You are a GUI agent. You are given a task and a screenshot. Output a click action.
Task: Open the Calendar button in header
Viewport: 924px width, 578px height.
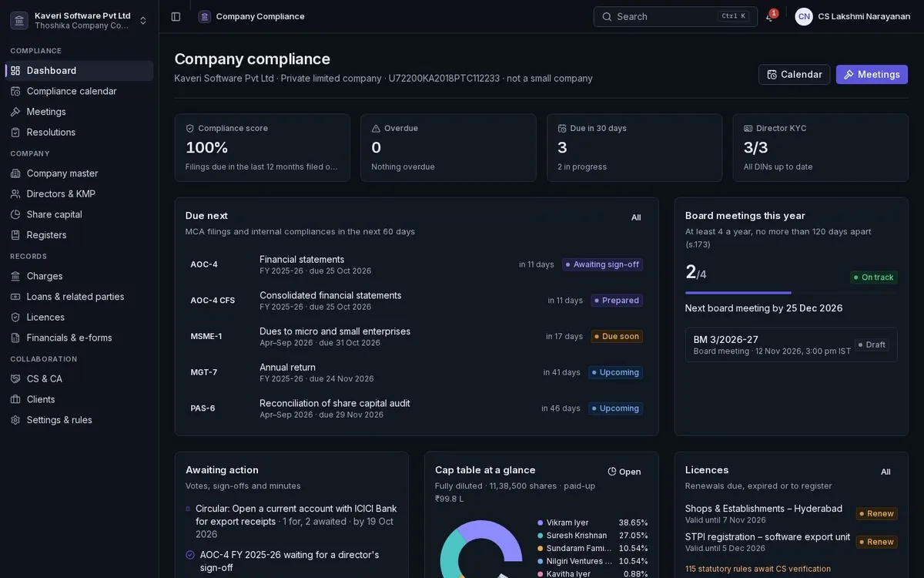click(x=794, y=75)
